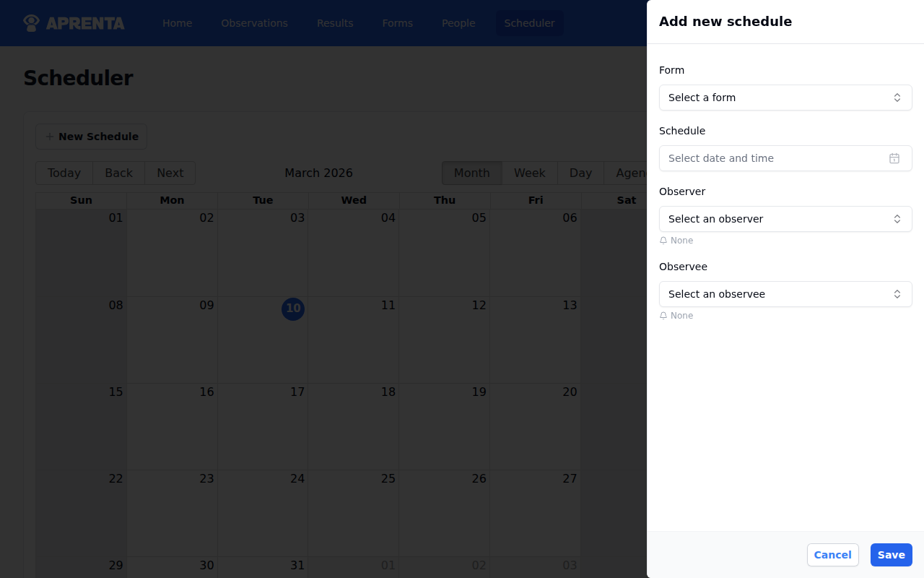924x578 pixels.
Task: Click the Aprenta logo icon
Action: click(30, 22)
